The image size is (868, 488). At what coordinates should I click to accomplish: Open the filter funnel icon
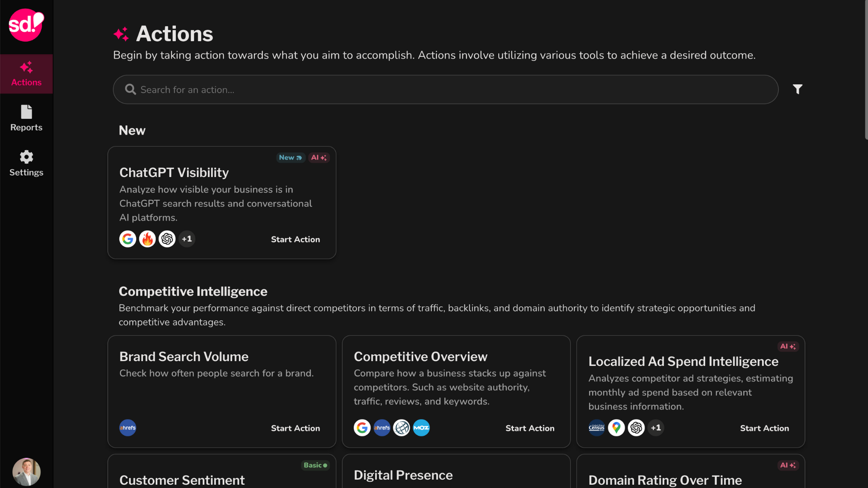tap(797, 89)
